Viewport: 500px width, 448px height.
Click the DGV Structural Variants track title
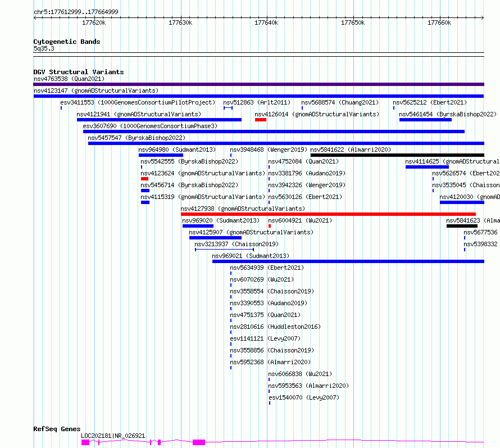tap(79, 72)
